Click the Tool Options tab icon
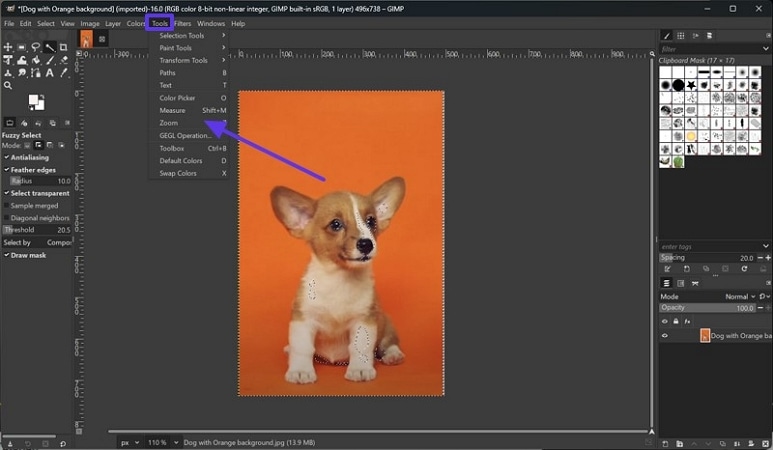Screen dimensions: 773x450 [10, 123]
